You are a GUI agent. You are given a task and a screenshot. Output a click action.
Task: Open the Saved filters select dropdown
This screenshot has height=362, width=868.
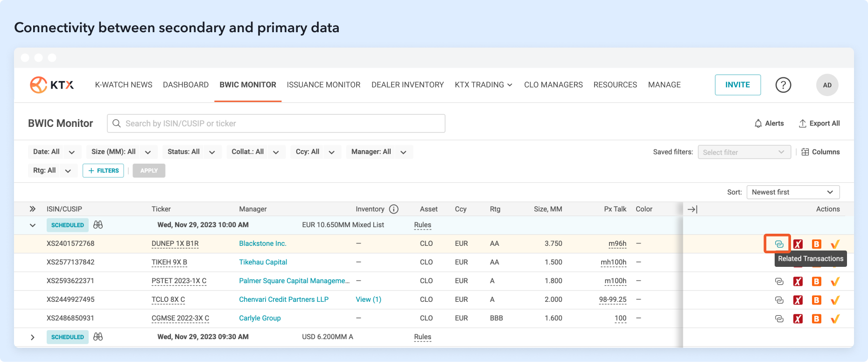tap(744, 152)
